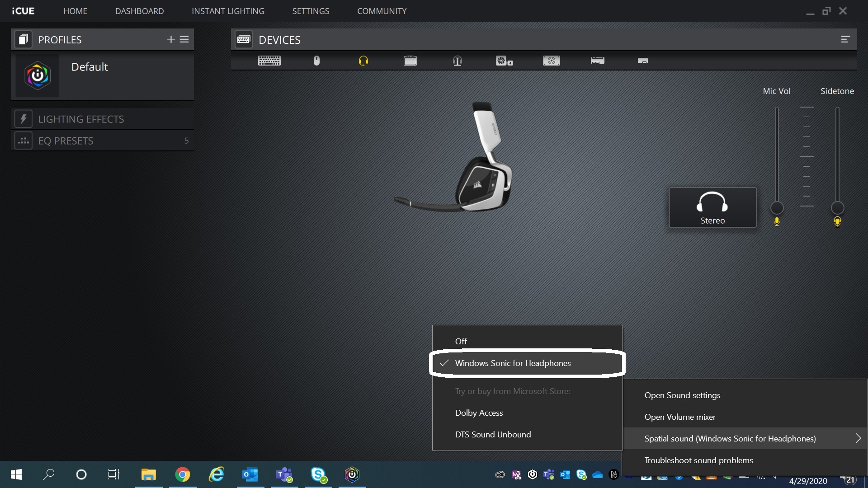
Task: Click OneDrive cloud tray icon
Action: 598,474
